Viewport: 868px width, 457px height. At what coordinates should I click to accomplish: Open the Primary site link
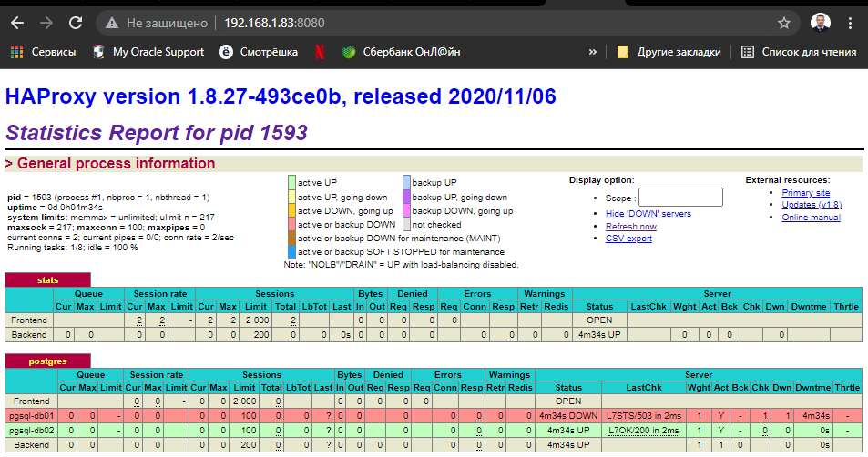pyautogui.click(x=805, y=192)
